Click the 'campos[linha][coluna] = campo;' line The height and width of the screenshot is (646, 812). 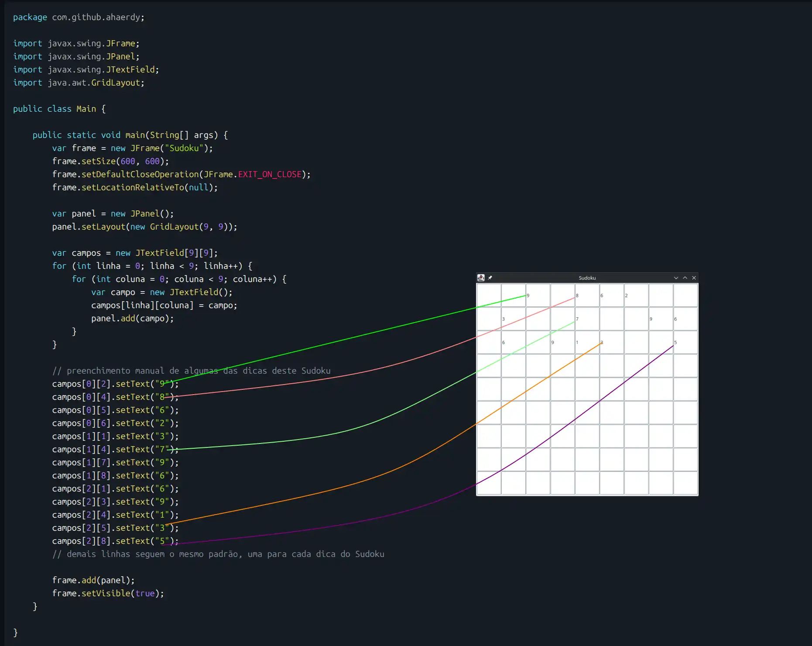164,306
